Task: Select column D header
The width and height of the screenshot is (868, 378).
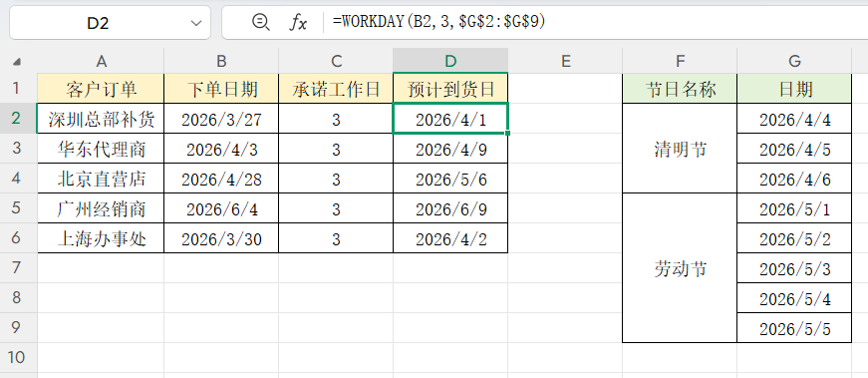Action: [450, 61]
